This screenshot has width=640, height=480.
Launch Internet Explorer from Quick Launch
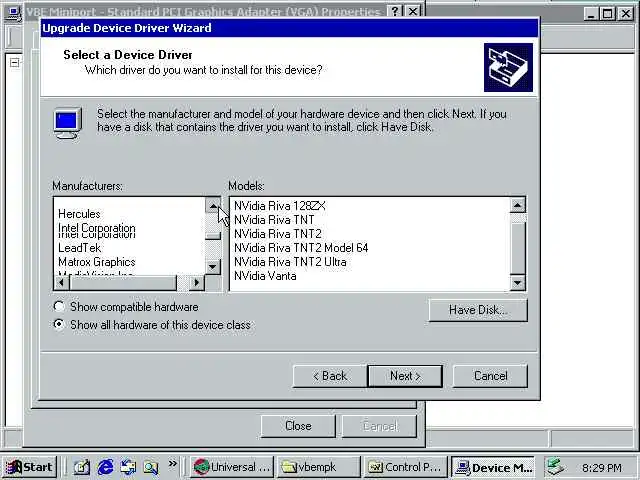coord(105,467)
